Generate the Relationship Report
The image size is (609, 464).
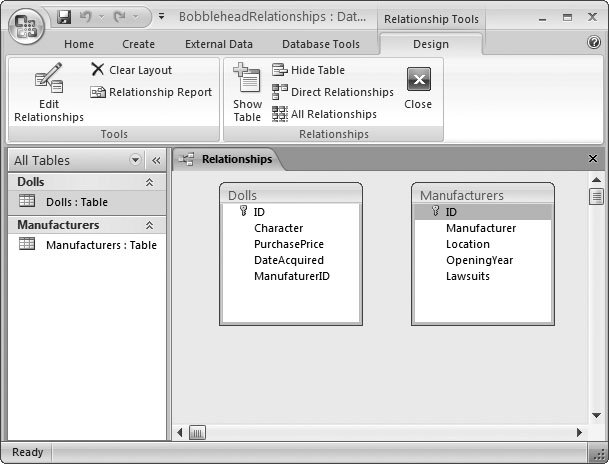coord(151,92)
